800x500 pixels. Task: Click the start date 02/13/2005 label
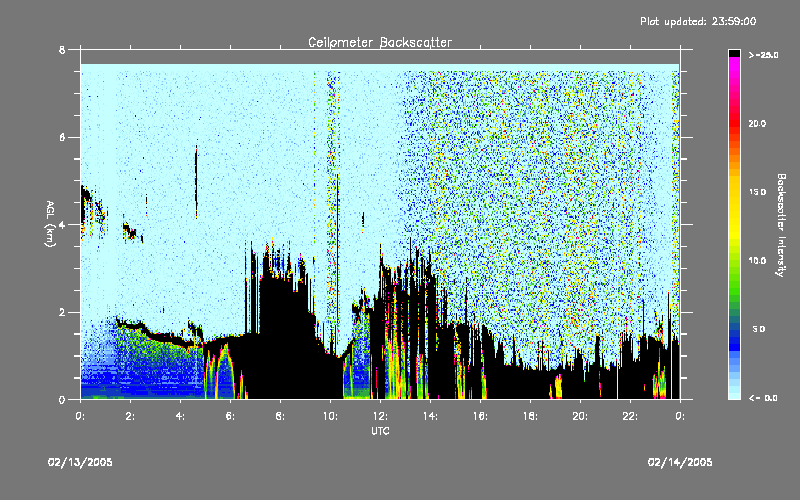pyautogui.click(x=80, y=462)
